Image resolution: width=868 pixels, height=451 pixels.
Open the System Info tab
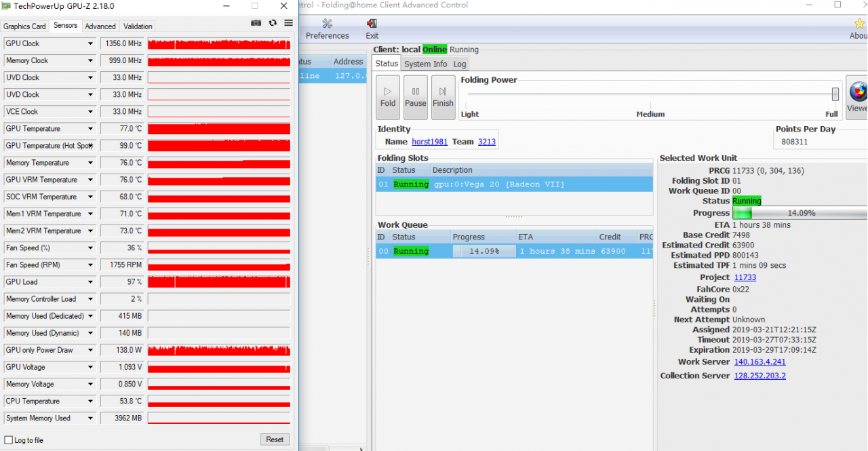[426, 64]
